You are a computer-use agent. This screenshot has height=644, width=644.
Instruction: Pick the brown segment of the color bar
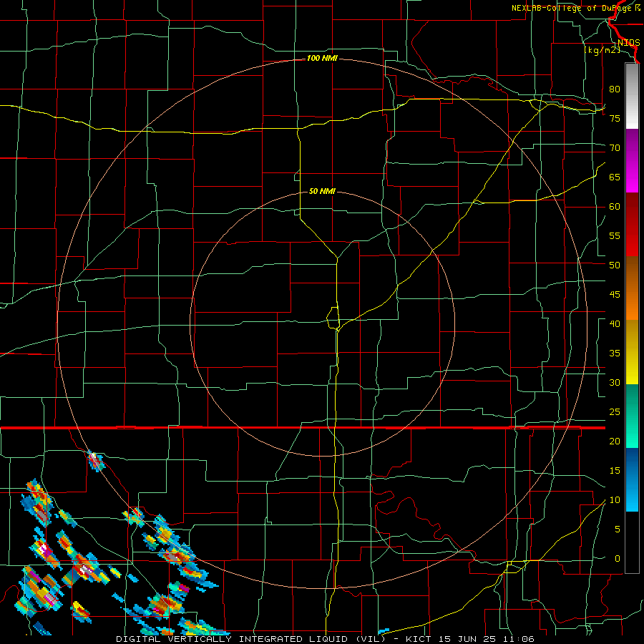coord(632,271)
